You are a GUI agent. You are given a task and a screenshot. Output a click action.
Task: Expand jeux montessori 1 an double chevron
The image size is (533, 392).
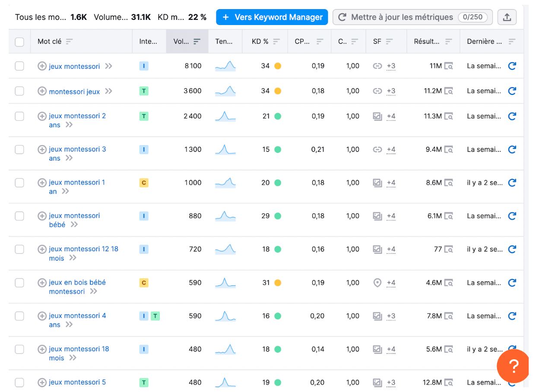click(x=65, y=191)
